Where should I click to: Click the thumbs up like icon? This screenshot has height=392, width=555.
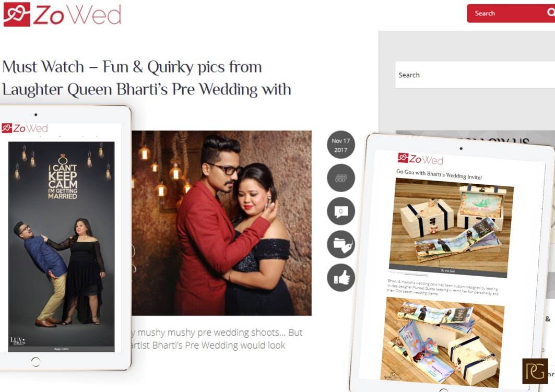point(341,278)
